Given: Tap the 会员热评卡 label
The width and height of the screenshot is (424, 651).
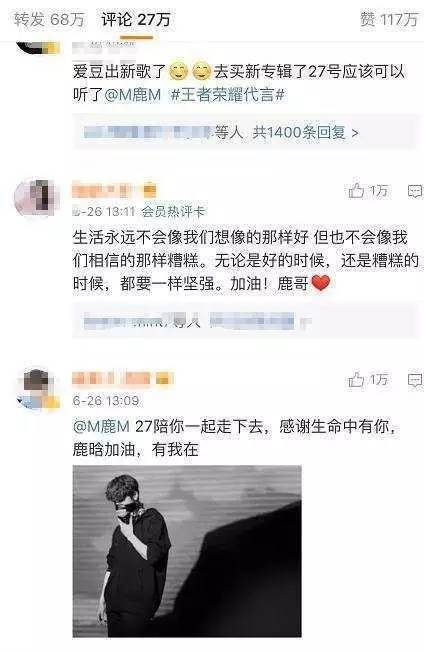Looking at the screenshot, I should [173, 212].
